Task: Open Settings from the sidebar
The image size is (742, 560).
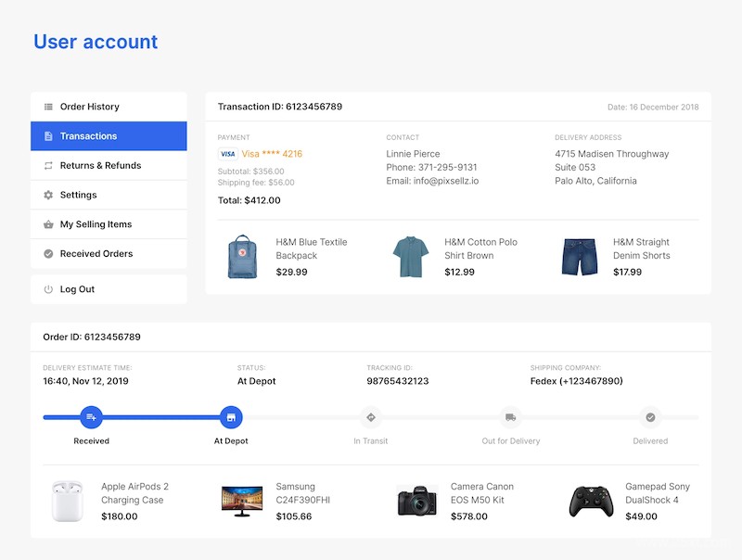Action: point(109,195)
